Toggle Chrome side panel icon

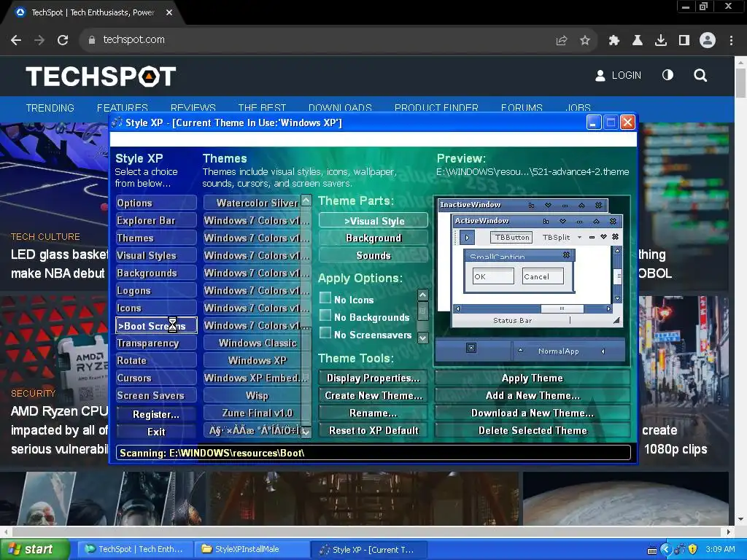coord(684,41)
